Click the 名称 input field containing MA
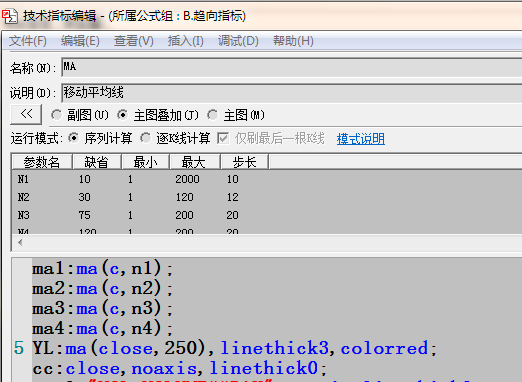 (292, 67)
